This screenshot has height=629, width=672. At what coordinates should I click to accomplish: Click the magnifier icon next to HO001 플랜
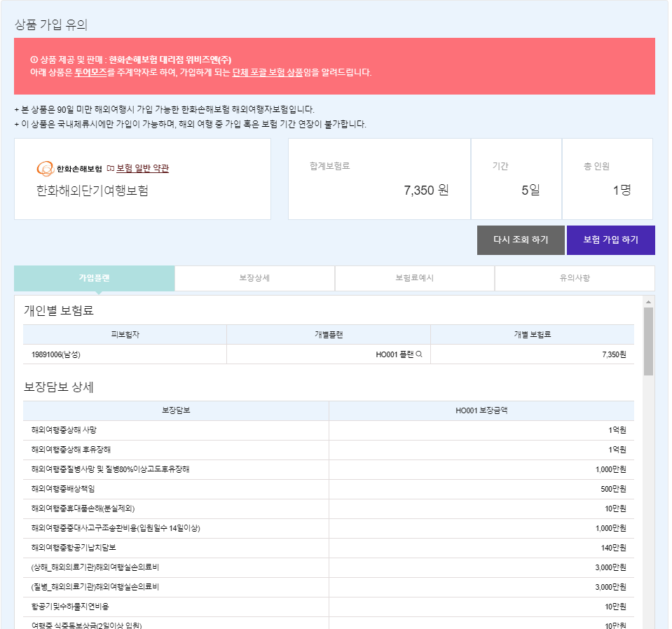[419, 354]
